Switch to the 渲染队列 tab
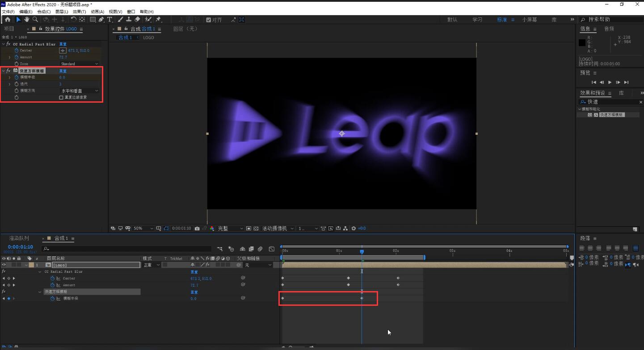This screenshot has width=644, height=350. coord(19,238)
